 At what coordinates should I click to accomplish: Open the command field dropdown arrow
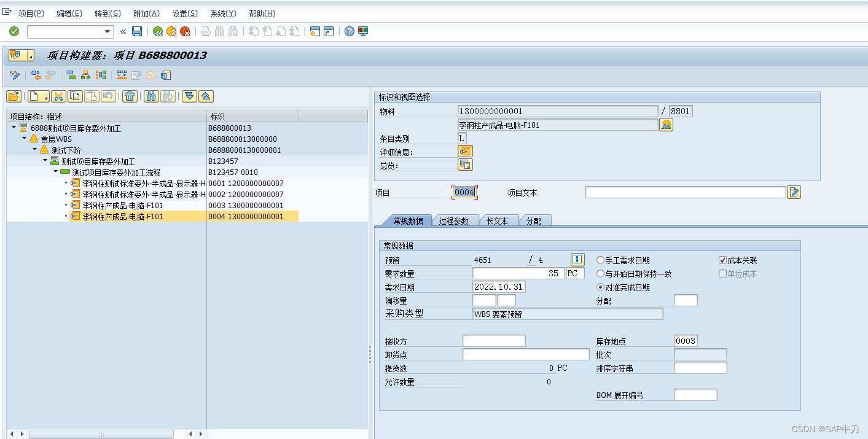click(108, 31)
